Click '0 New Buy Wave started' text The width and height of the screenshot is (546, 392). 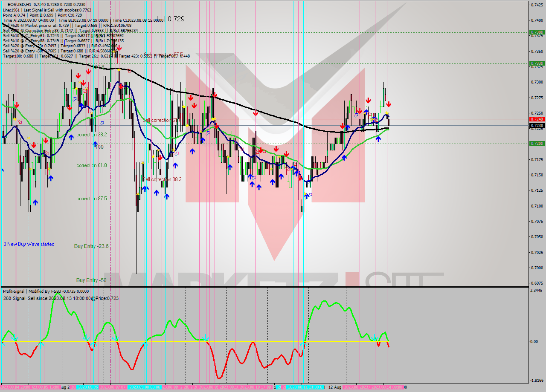tap(29, 244)
